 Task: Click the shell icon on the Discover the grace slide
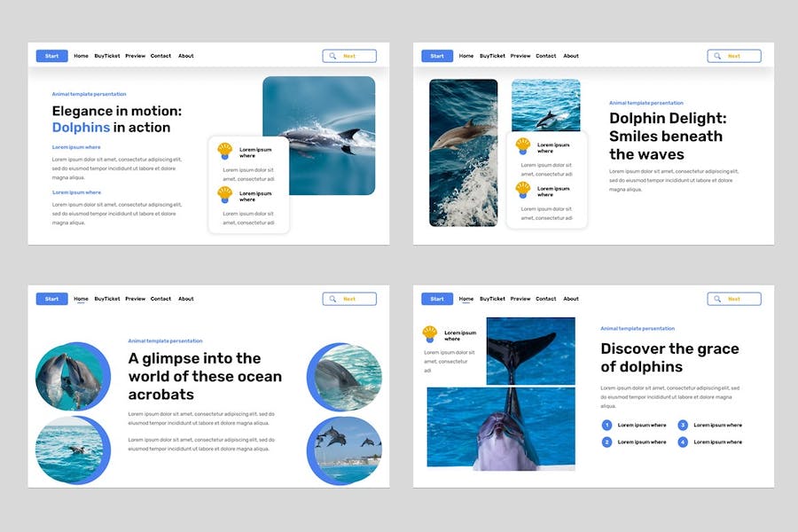tap(430, 334)
